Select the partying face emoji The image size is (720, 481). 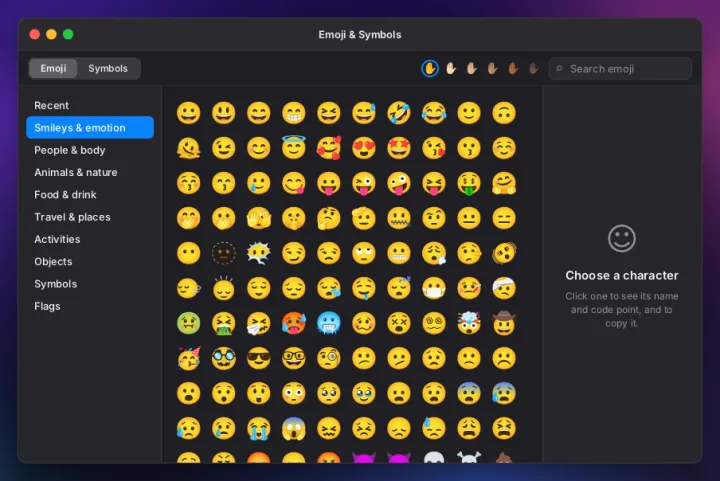pos(188,358)
